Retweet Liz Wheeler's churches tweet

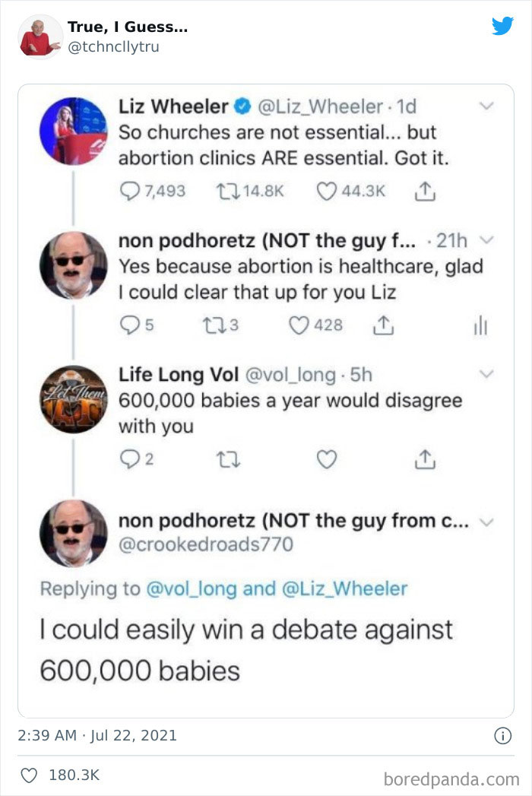point(228,192)
